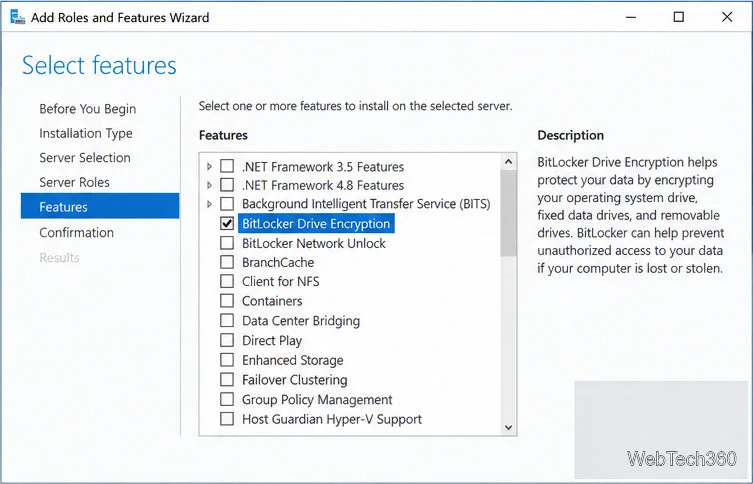Viewport: 753px width, 484px height.
Task: Click the wizard icon in title bar
Action: click(18, 17)
